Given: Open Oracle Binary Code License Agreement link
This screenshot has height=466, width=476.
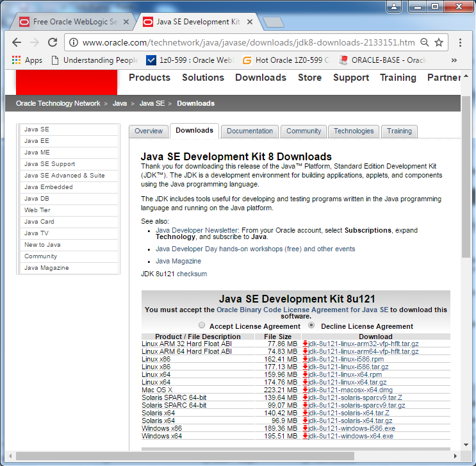Looking at the screenshot, I should [302, 310].
